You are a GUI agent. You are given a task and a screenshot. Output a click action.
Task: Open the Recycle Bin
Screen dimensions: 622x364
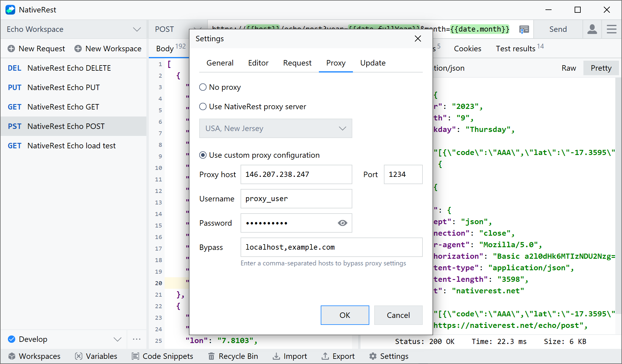click(233, 356)
